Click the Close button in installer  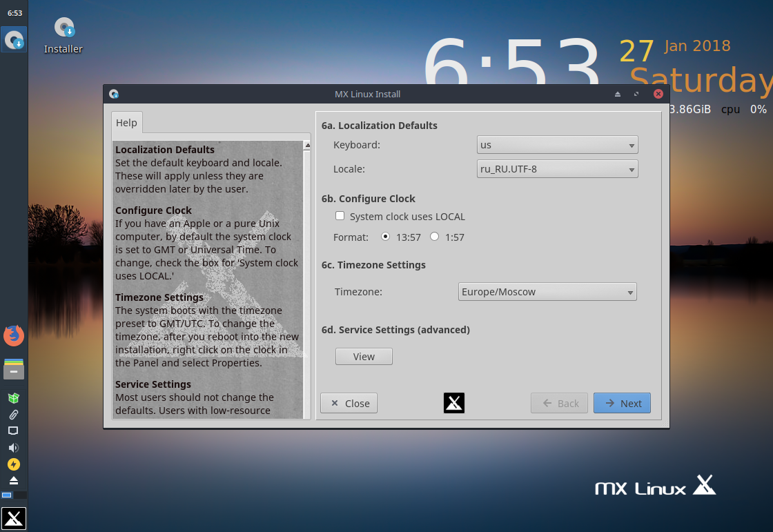tap(349, 404)
